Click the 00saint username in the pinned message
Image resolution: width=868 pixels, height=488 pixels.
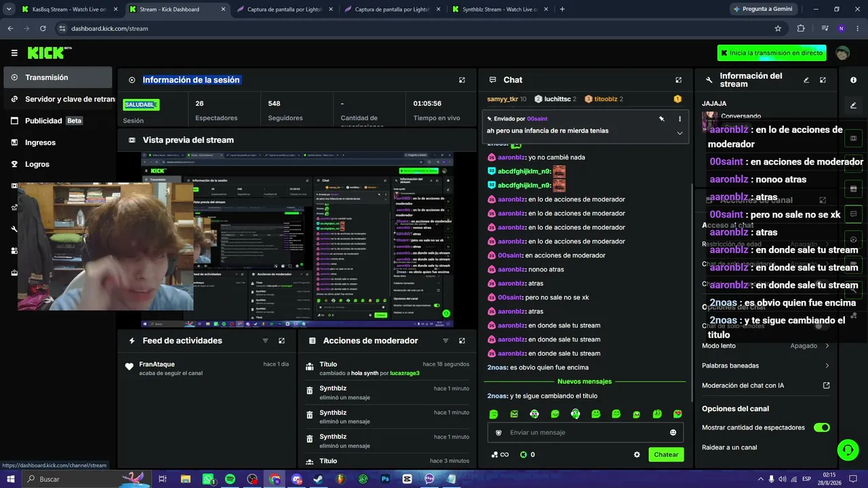537,119
